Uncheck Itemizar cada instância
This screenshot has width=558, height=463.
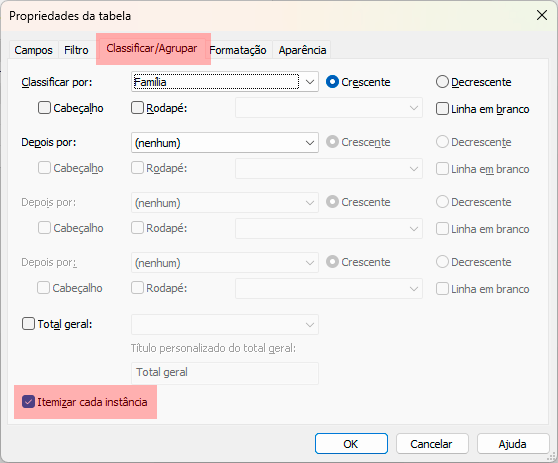[x=85, y=402]
